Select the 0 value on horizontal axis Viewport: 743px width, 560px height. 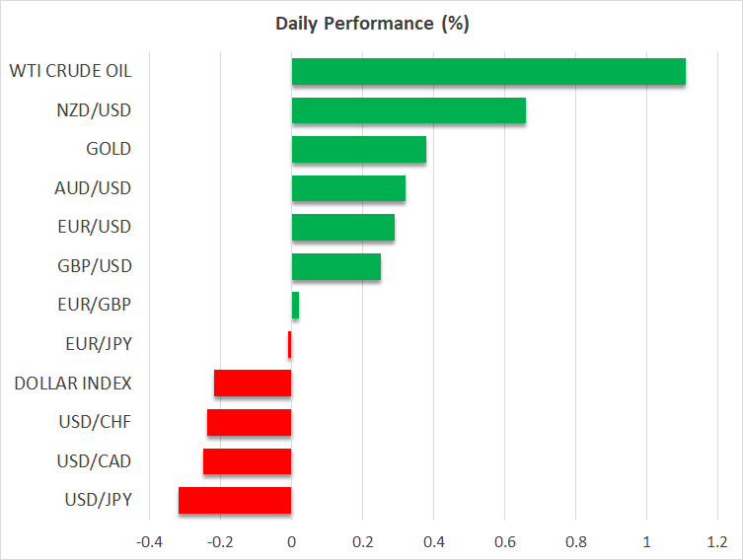point(291,541)
